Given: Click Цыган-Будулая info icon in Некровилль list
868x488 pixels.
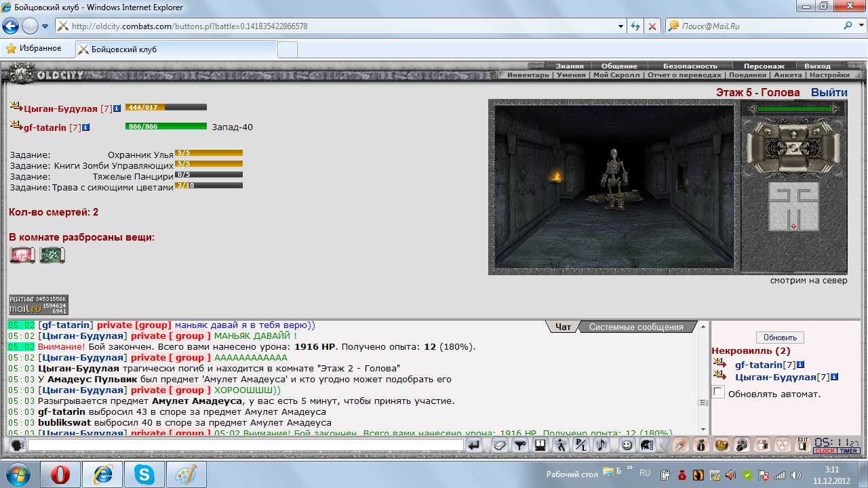Looking at the screenshot, I should click(835, 377).
